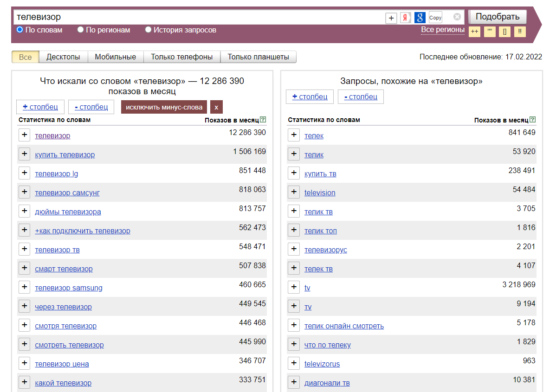Add смотря телевизор with its plus icon

point(24,325)
